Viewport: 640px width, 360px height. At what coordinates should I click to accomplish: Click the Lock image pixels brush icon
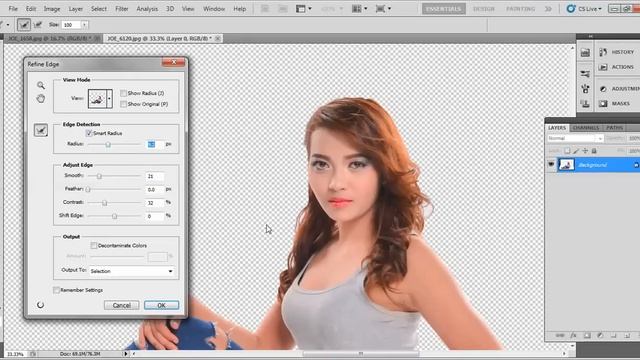[x=576, y=151]
